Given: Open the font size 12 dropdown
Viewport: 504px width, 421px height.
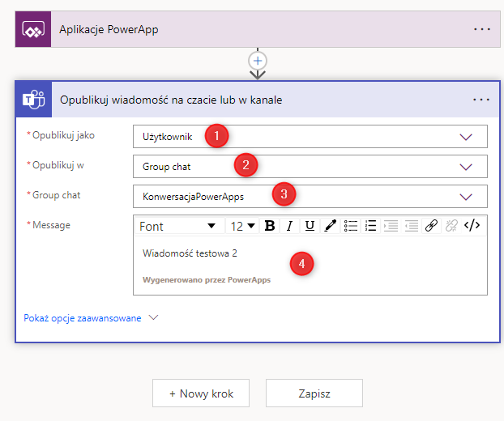Looking at the screenshot, I should click(x=242, y=226).
